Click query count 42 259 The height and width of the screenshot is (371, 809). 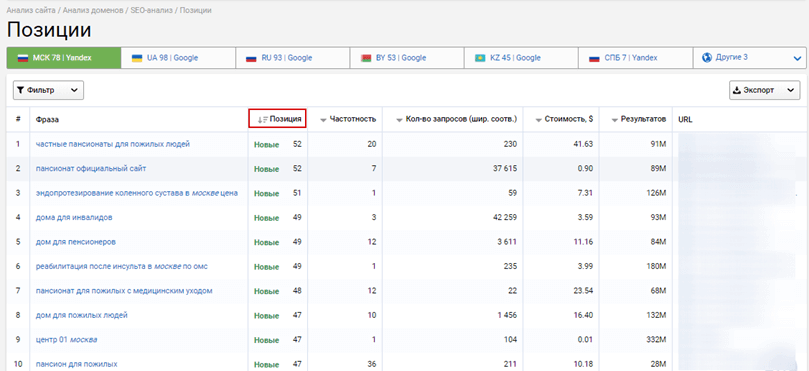[505, 218]
